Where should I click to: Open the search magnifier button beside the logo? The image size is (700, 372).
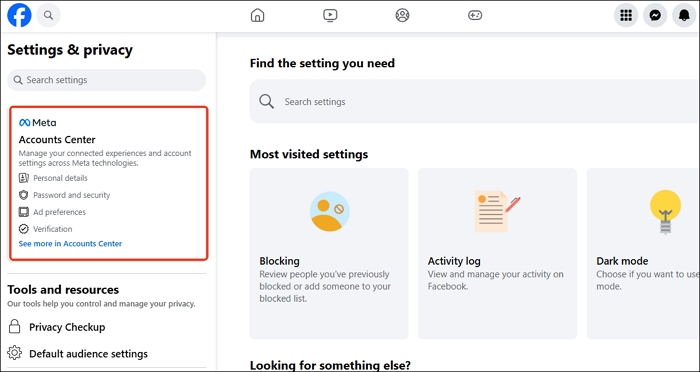[48, 15]
